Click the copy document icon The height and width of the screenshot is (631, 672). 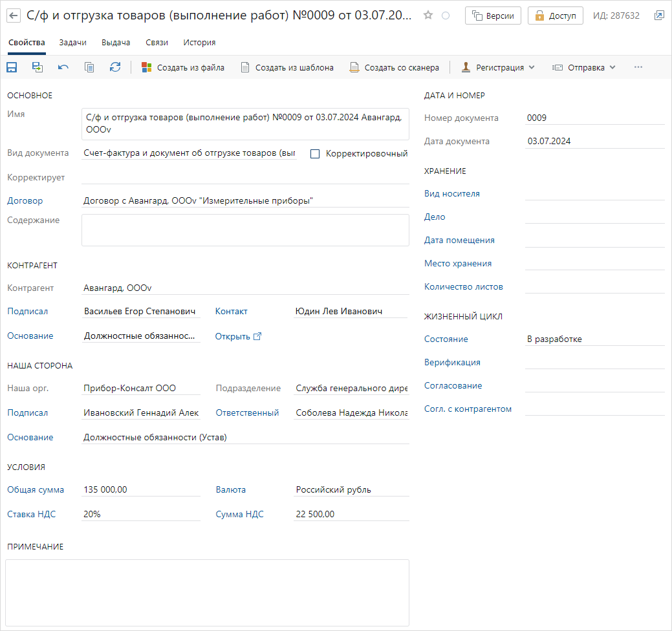pos(89,67)
